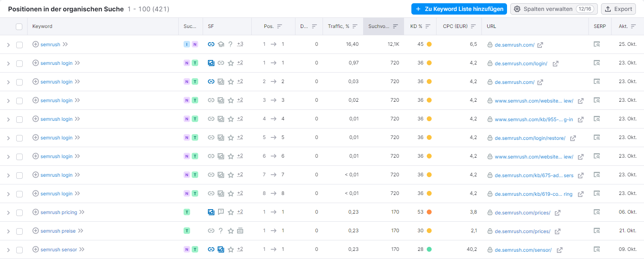Check the box for semrush keyword row

pos(19,45)
